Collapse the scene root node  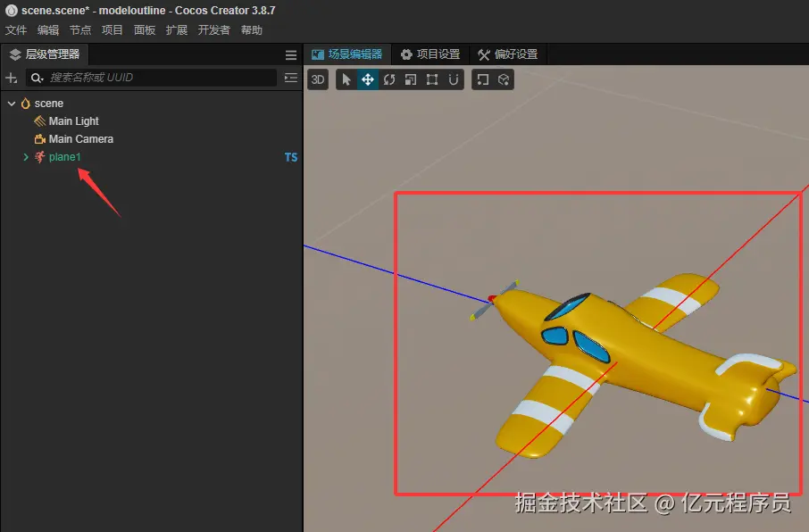[x=12, y=104]
